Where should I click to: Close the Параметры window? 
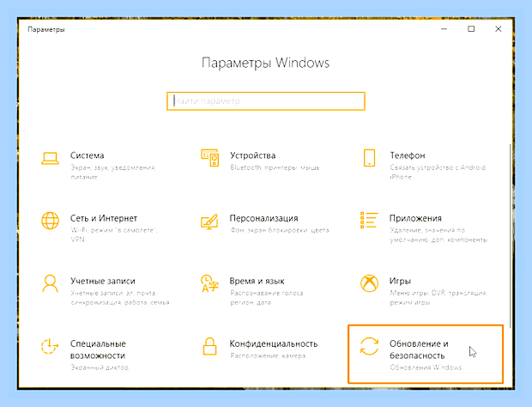click(x=498, y=29)
